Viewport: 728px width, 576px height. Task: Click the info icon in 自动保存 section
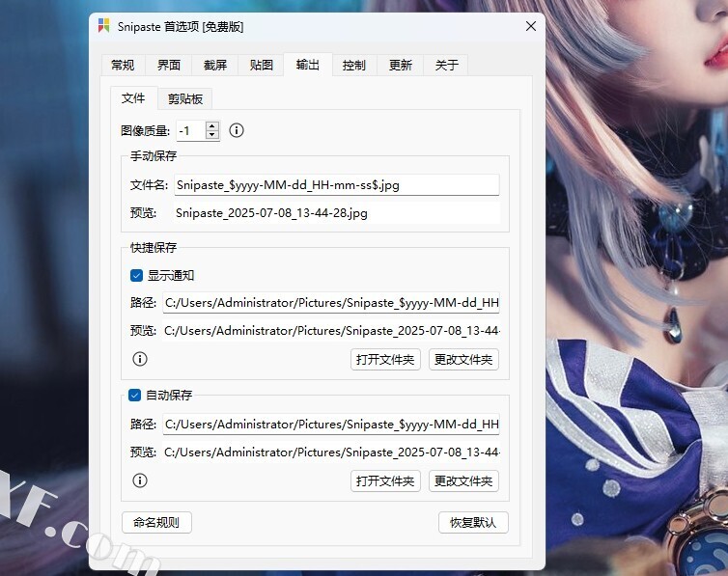[x=140, y=480]
